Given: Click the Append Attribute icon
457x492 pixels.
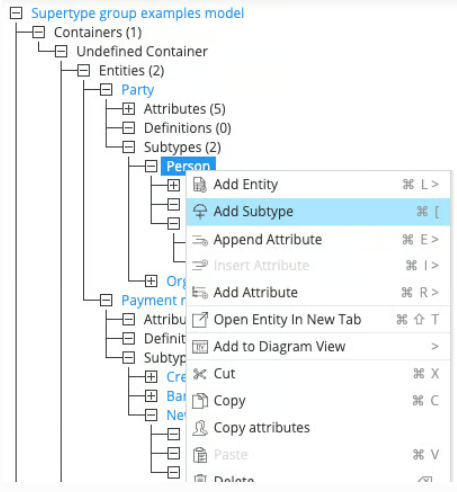Looking at the screenshot, I should [200, 240].
